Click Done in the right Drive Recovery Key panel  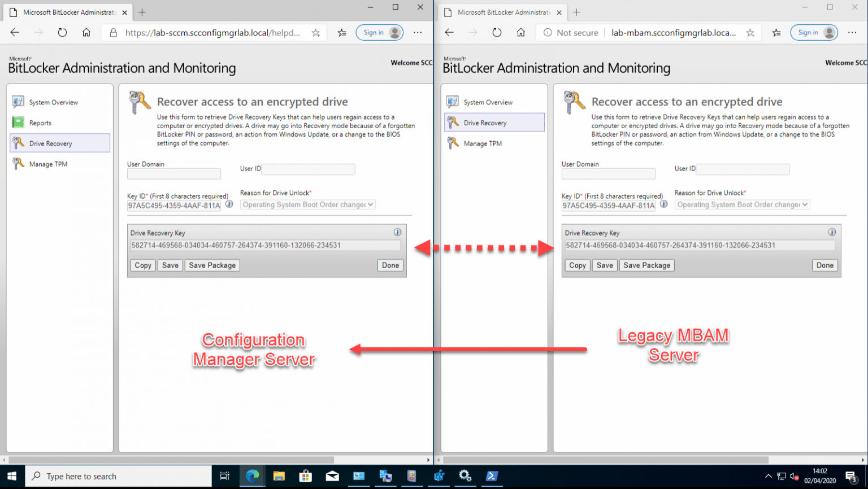[824, 265]
